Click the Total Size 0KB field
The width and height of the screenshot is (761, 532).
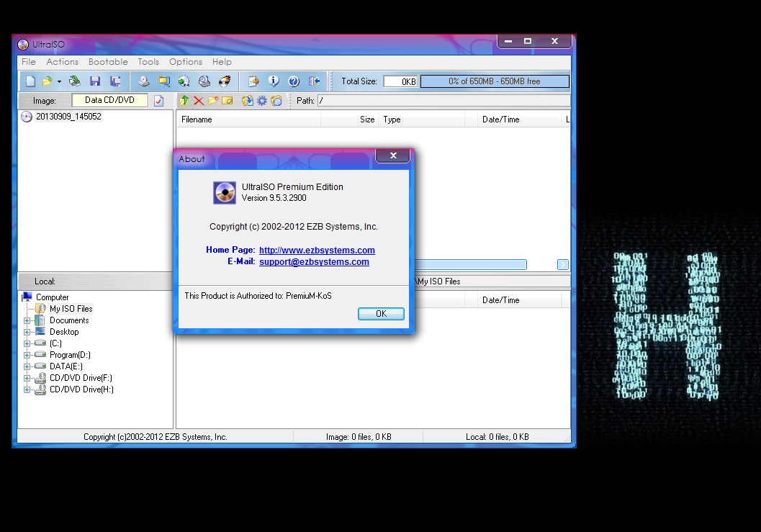(x=400, y=81)
